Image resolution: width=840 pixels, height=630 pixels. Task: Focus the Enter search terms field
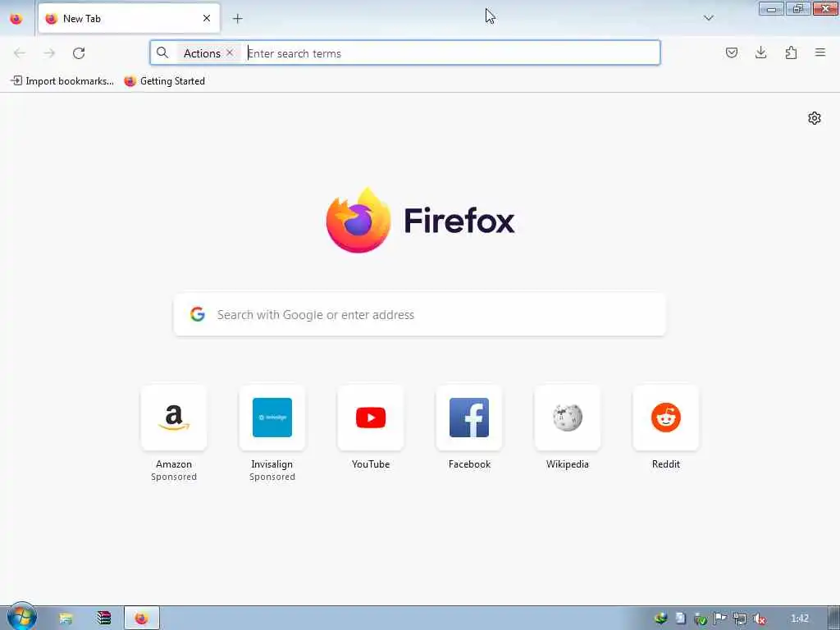(451, 53)
